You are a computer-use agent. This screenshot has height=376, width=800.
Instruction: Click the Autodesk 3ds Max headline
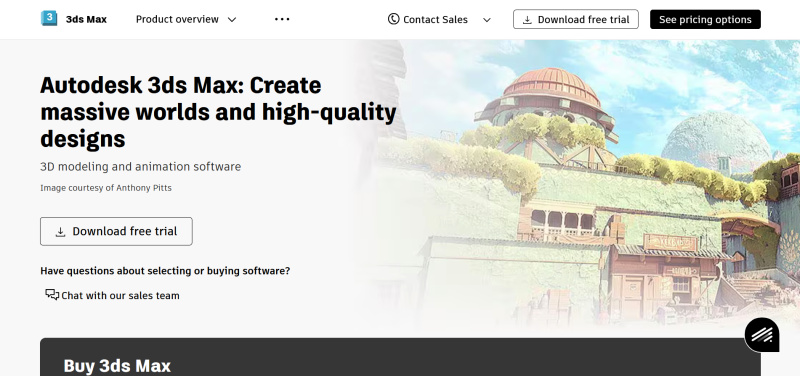[x=218, y=112]
